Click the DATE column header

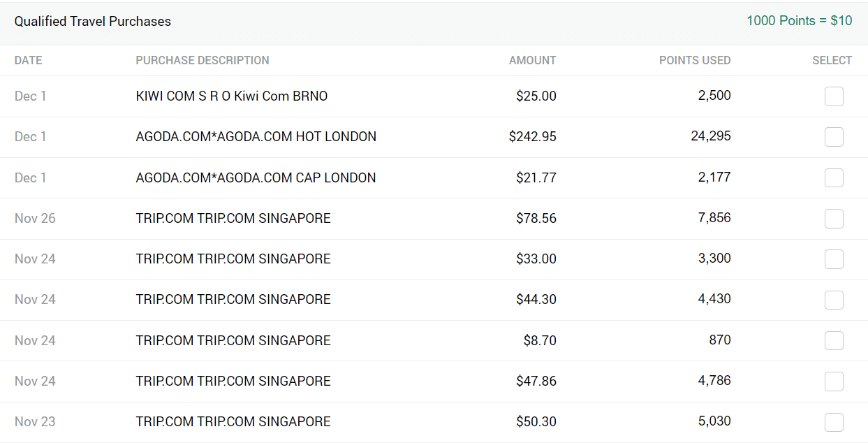[29, 61]
